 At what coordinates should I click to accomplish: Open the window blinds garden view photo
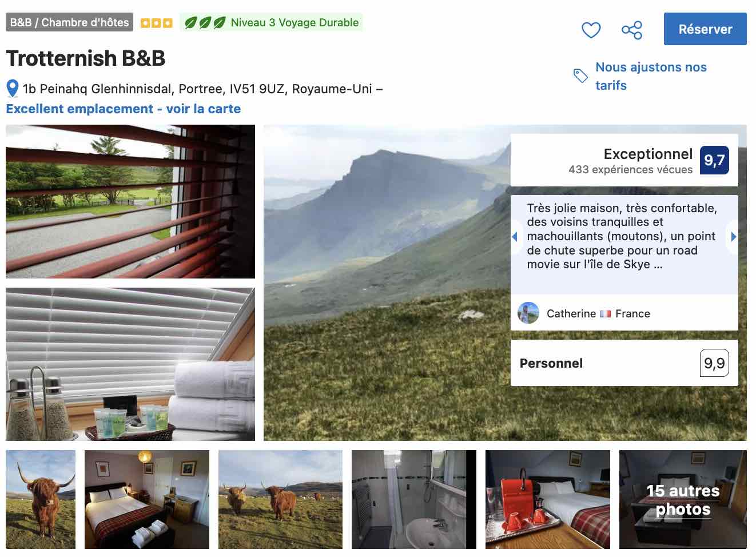pos(130,201)
